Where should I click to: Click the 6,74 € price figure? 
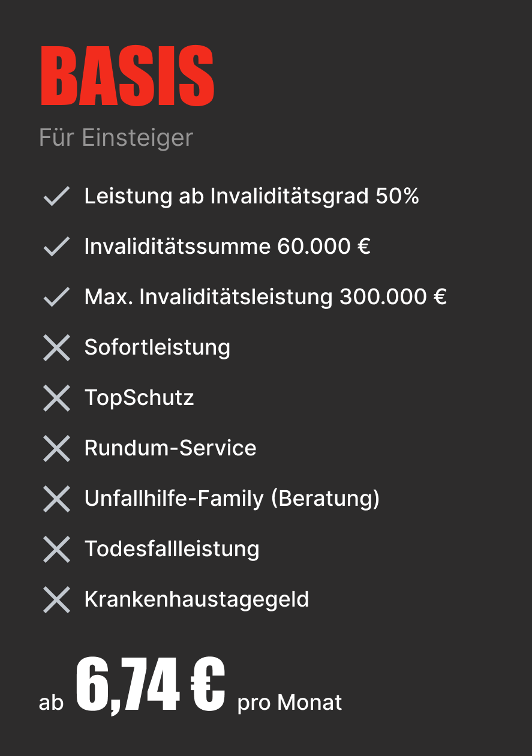click(151, 684)
